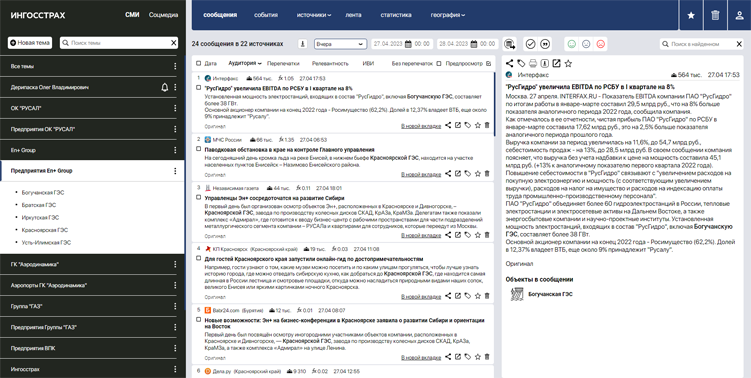Screen dimensions: 751x378
Task: Open user profile icon
Action: pos(739,15)
